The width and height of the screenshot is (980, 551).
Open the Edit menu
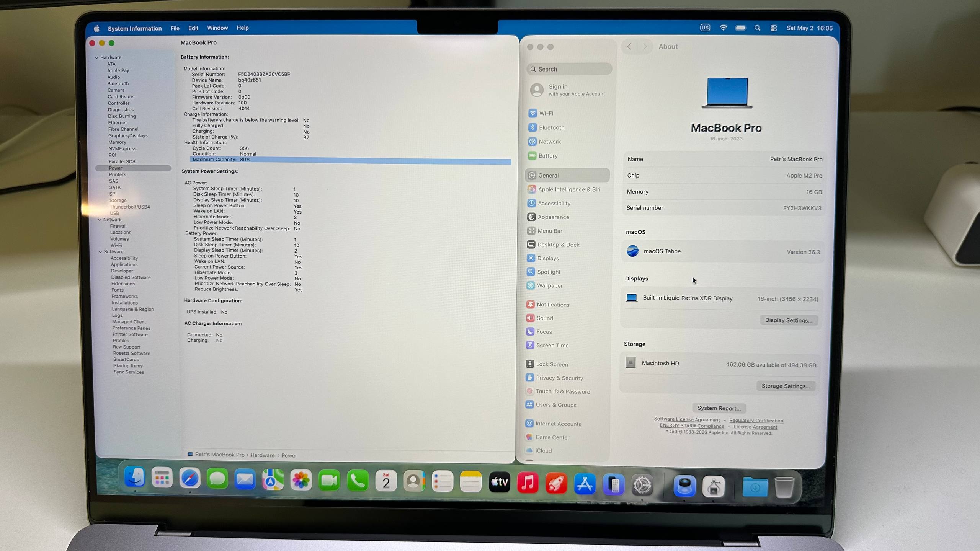coord(193,28)
